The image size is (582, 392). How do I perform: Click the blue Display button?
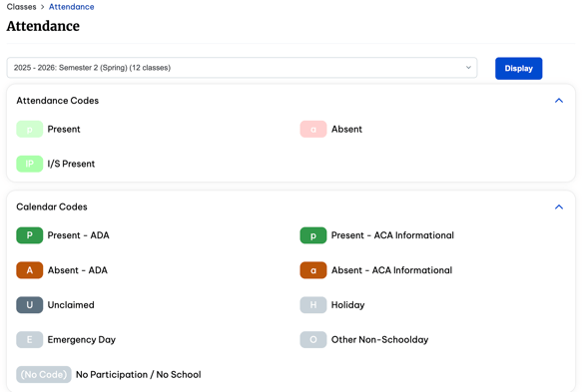point(518,68)
